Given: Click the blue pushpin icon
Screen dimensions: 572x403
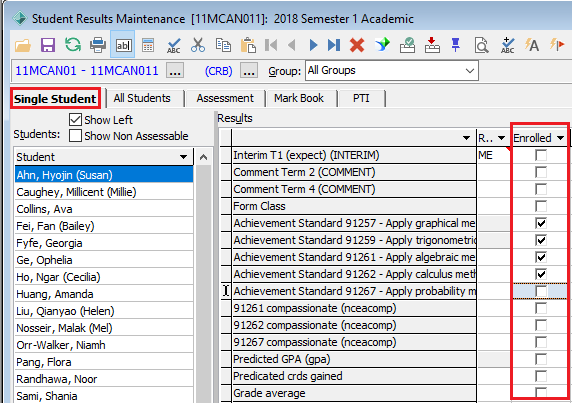Looking at the screenshot, I should point(456,45).
